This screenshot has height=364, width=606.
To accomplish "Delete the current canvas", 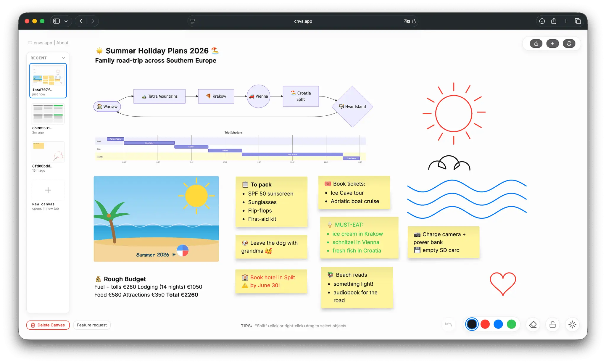I will point(48,325).
